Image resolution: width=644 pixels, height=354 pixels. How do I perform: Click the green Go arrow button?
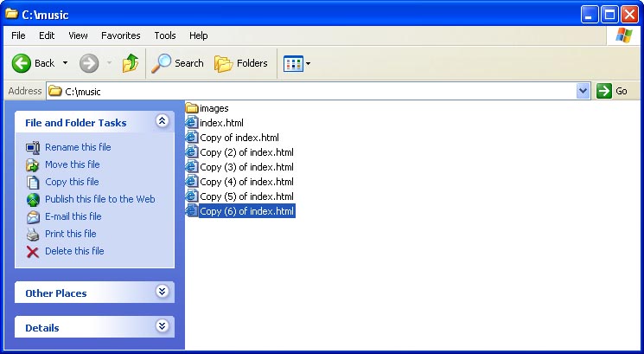pyautogui.click(x=604, y=91)
